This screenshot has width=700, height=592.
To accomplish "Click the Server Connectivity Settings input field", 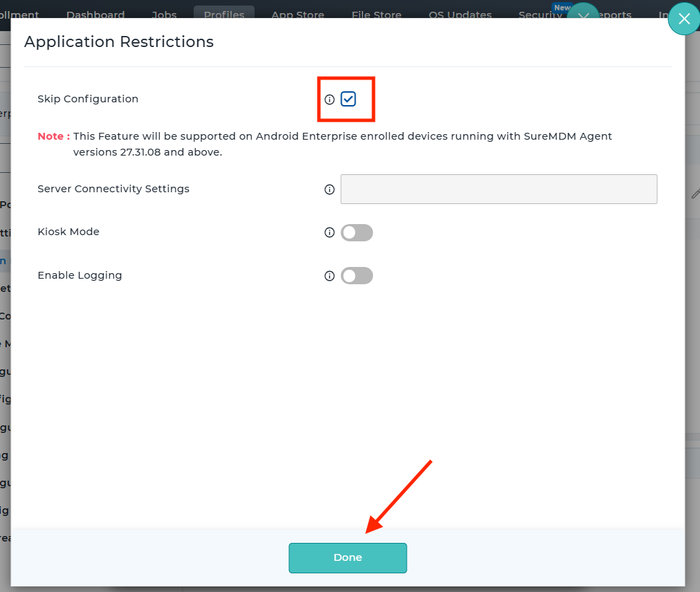I will (499, 189).
